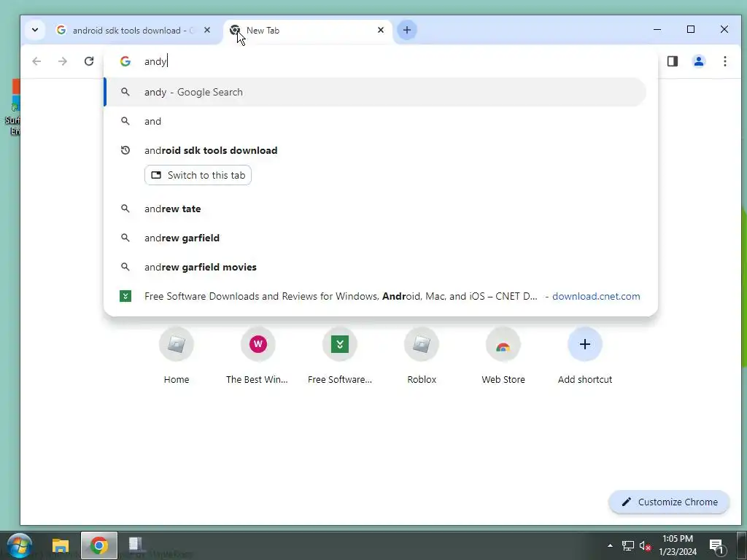Go back with the back arrow
747x560 pixels.
[x=36, y=61]
